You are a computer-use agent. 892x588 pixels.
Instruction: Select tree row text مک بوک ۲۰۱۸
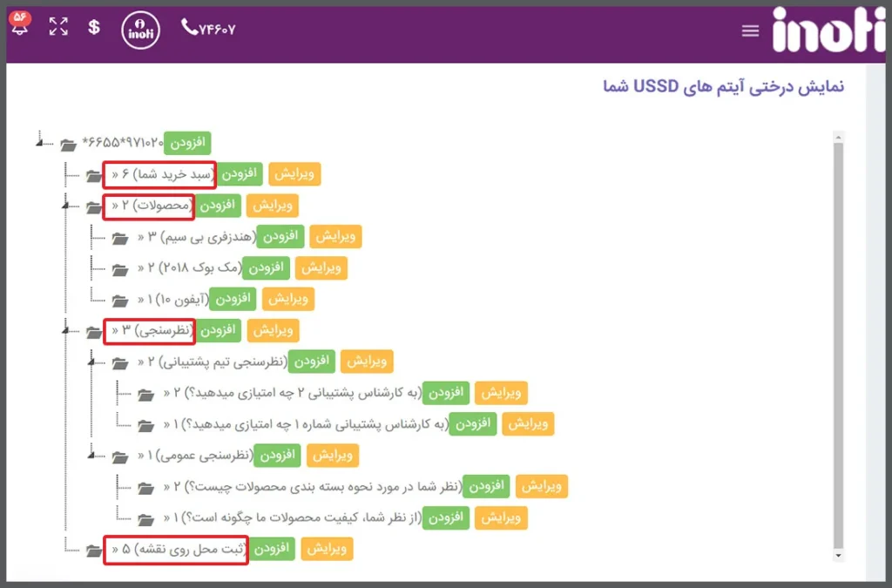[x=189, y=267]
